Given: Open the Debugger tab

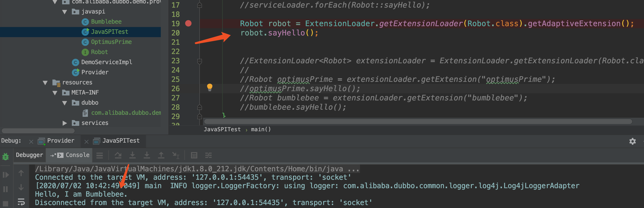Looking at the screenshot, I should [30, 155].
